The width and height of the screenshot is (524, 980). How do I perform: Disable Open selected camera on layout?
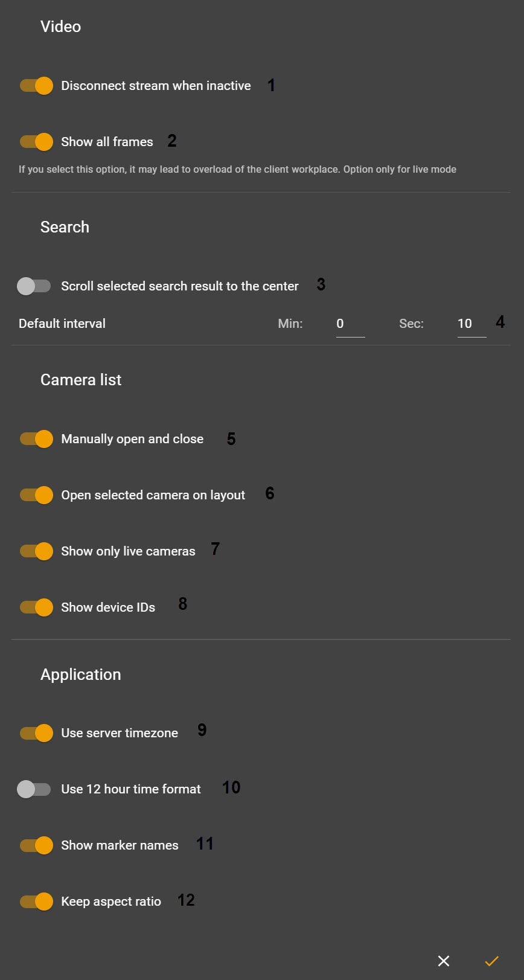click(x=36, y=495)
